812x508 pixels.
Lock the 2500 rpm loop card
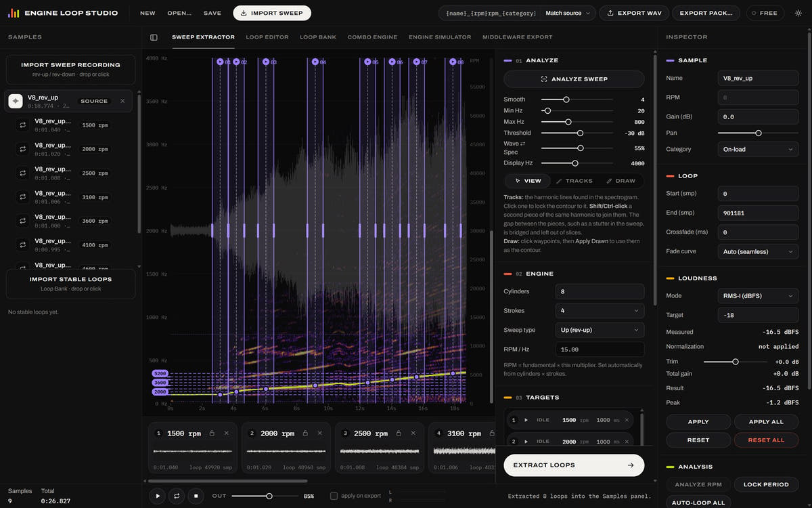point(398,433)
